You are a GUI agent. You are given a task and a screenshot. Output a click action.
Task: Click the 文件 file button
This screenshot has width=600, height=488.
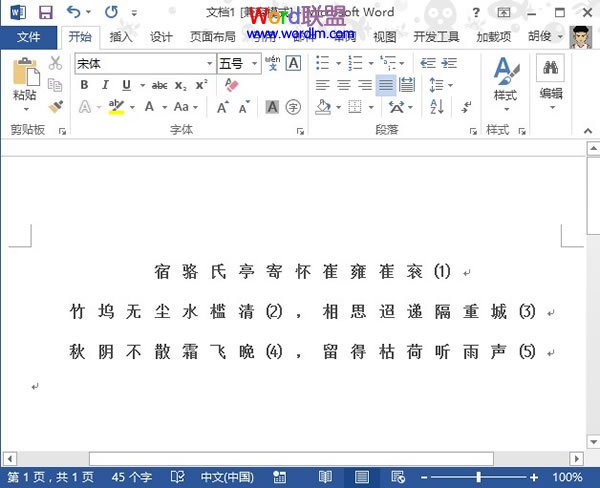point(29,37)
